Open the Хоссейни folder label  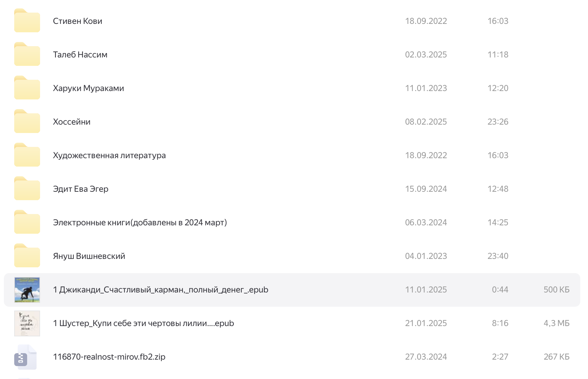pos(72,122)
